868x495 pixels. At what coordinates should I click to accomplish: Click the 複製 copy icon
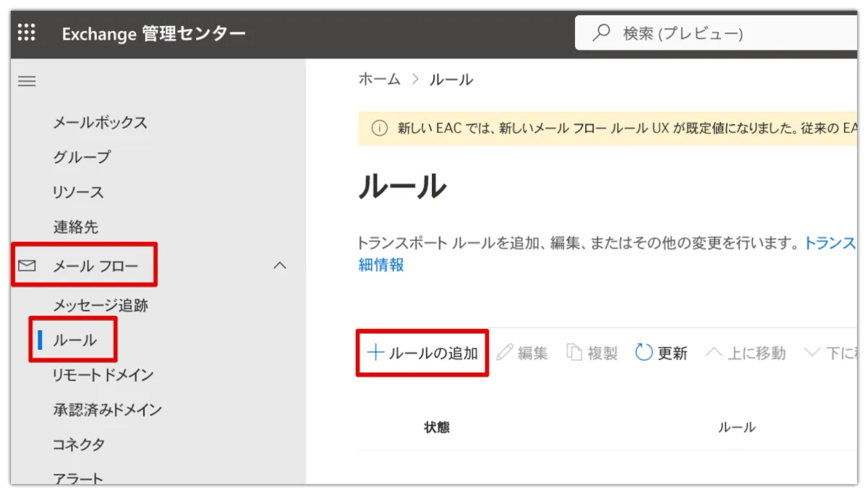pyautogui.click(x=574, y=353)
